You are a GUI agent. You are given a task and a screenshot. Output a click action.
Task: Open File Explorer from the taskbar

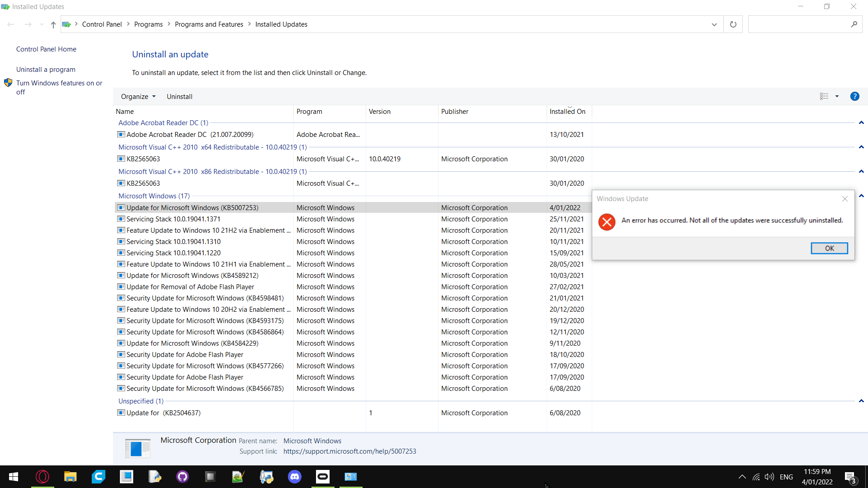click(x=70, y=476)
